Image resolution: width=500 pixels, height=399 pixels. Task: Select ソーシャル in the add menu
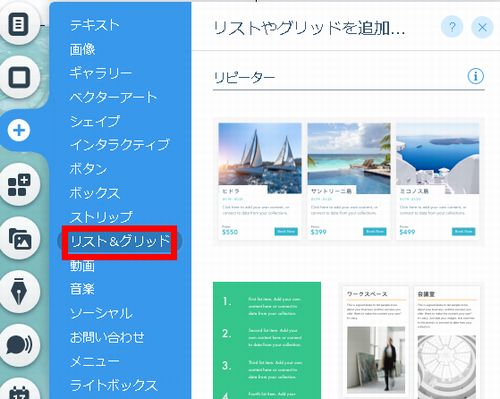point(101,313)
